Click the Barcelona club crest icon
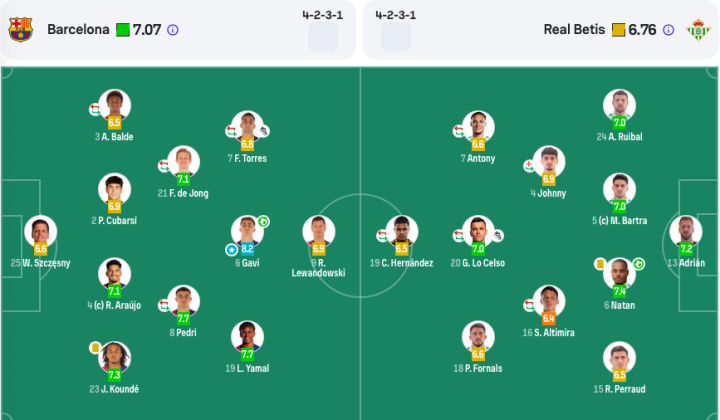Image resolution: width=720 pixels, height=420 pixels. [x=21, y=30]
